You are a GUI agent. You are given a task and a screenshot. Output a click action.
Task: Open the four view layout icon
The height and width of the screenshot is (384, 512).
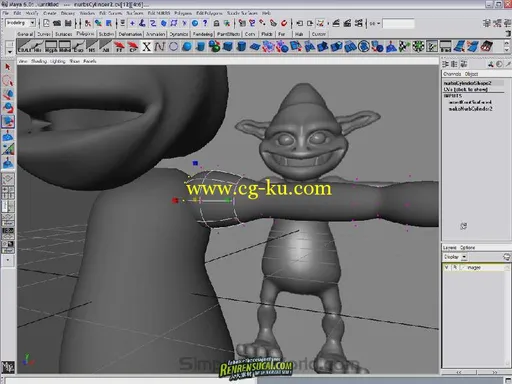pos(8,193)
